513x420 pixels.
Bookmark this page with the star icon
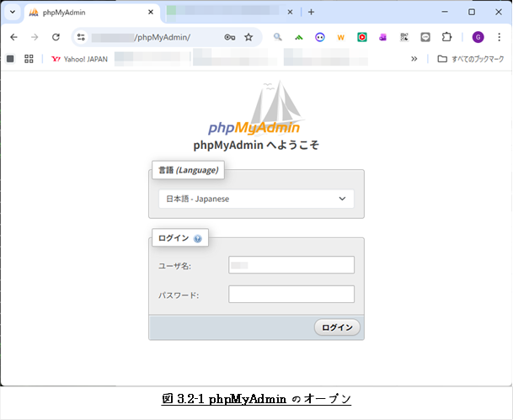(x=248, y=37)
